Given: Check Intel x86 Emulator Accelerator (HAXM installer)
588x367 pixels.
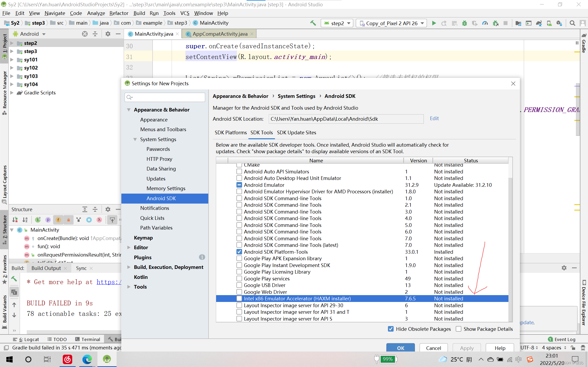Looking at the screenshot, I should point(239,299).
